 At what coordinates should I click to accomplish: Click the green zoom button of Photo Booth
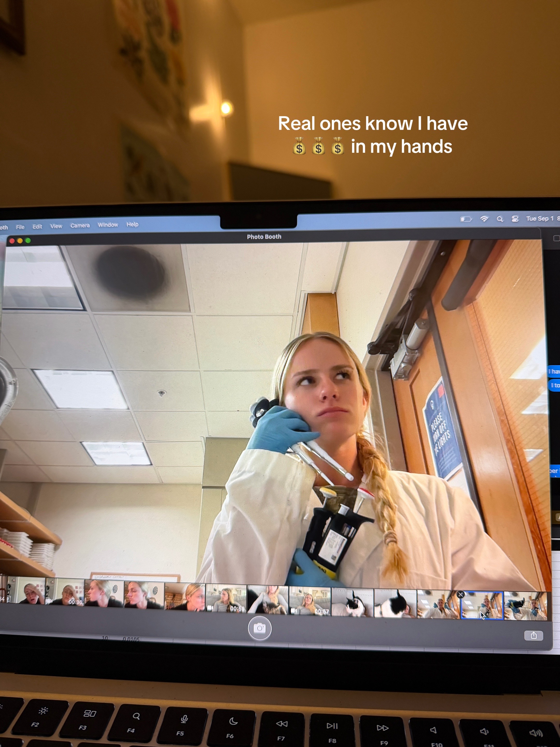pyautogui.click(x=28, y=240)
